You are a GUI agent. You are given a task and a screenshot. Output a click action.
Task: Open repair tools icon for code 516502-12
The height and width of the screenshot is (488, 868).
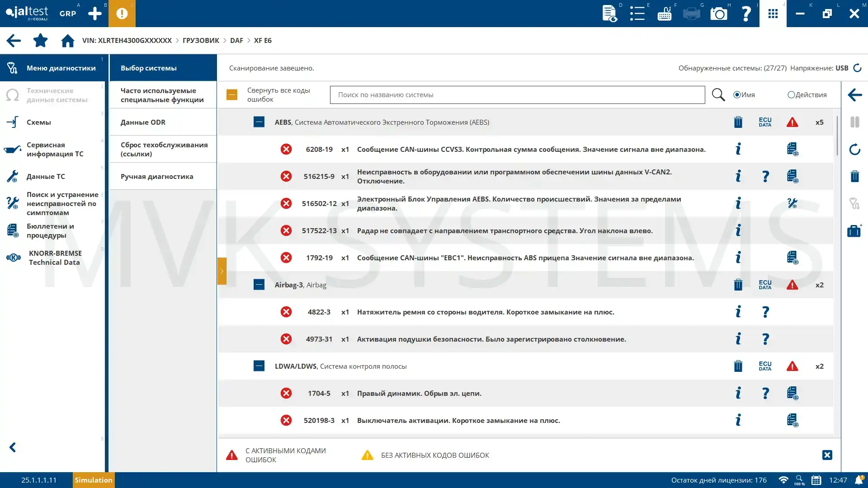pos(792,203)
